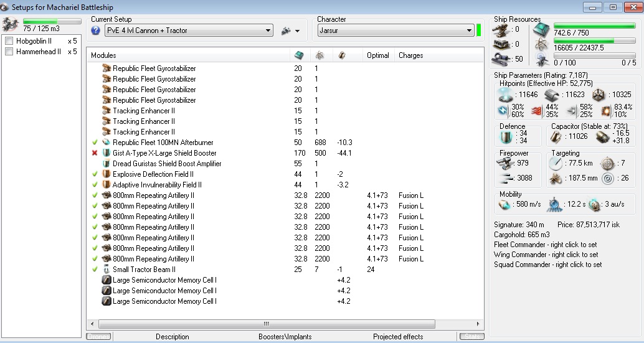Click the powergrid column header icon
The height and width of the screenshot is (343, 644).
point(320,55)
